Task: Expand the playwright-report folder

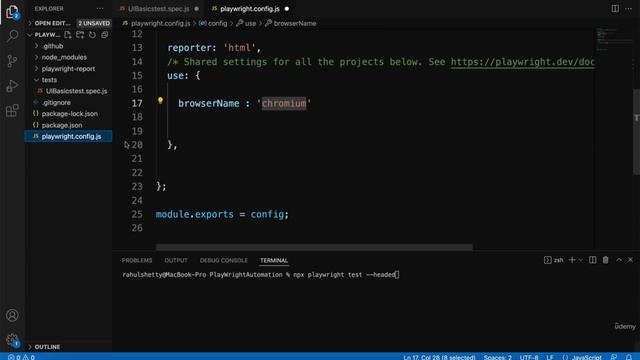Action: pos(68,69)
